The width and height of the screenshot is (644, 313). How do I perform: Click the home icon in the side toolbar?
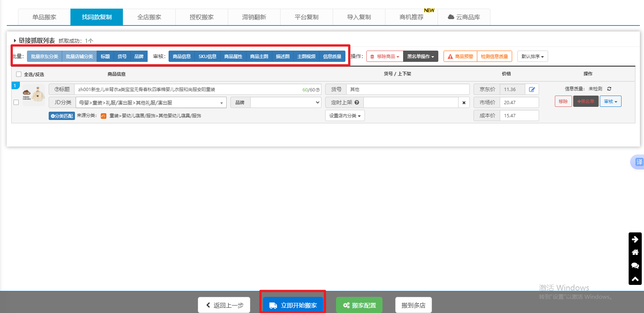(x=635, y=252)
